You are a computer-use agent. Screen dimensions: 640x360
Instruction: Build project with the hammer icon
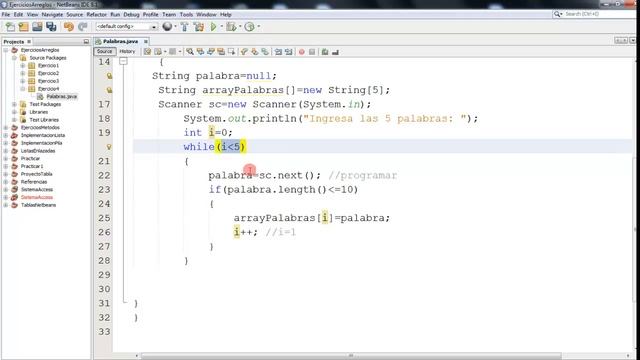[x=184, y=27]
